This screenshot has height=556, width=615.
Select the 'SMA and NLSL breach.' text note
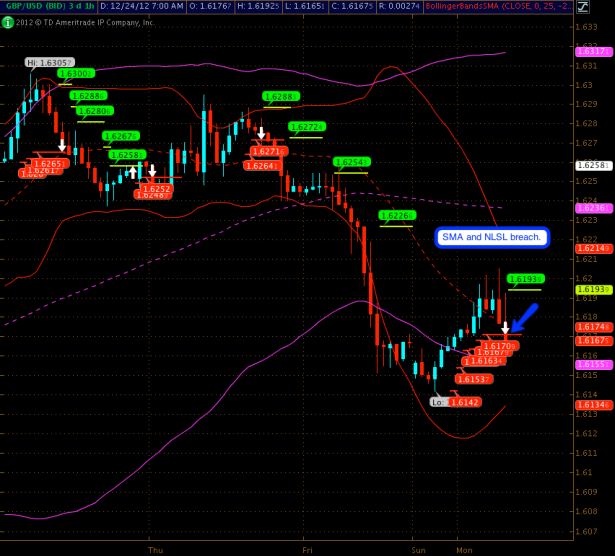[x=492, y=237]
